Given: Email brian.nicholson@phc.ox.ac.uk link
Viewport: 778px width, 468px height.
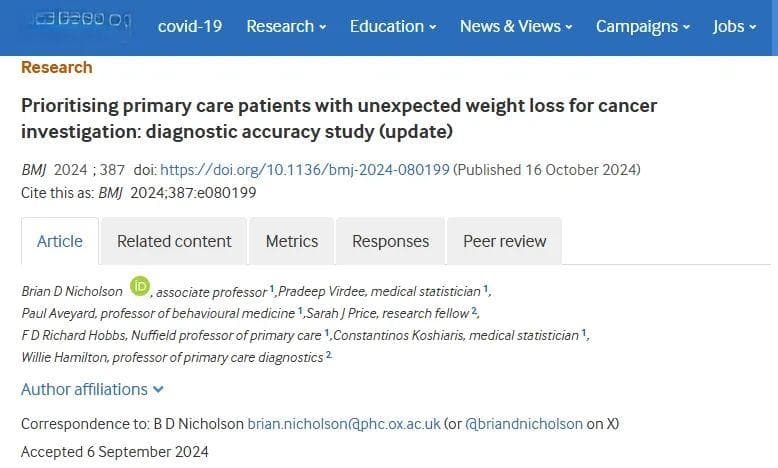Looking at the screenshot, I should tap(344, 424).
